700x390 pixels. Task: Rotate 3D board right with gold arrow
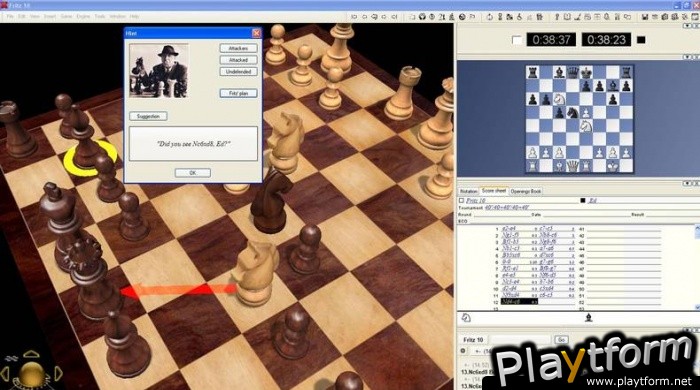point(58,373)
